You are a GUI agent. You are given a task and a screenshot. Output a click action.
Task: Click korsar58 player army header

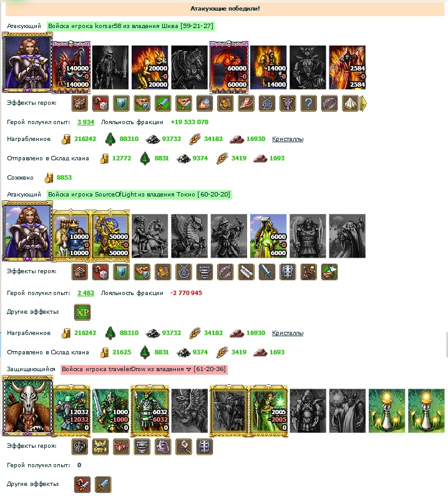130,26
